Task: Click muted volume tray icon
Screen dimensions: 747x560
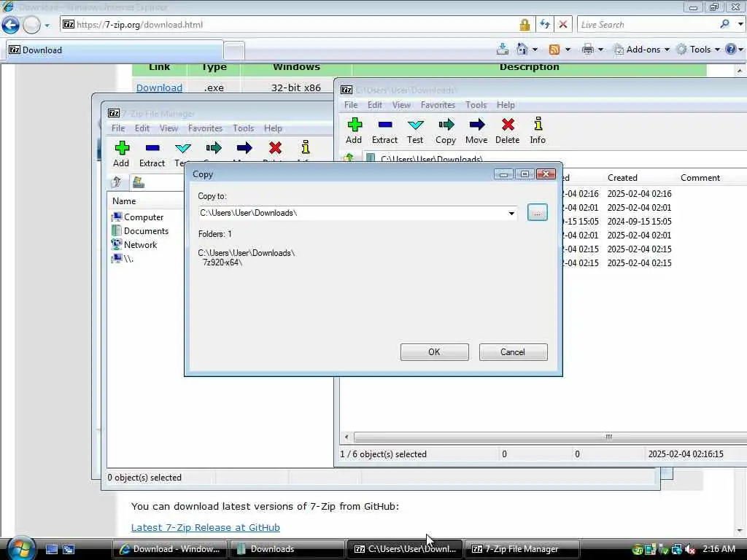Action: (689, 549)
